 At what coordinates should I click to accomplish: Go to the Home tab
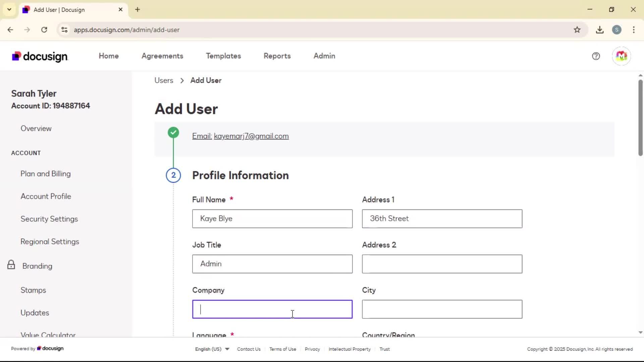109,56
